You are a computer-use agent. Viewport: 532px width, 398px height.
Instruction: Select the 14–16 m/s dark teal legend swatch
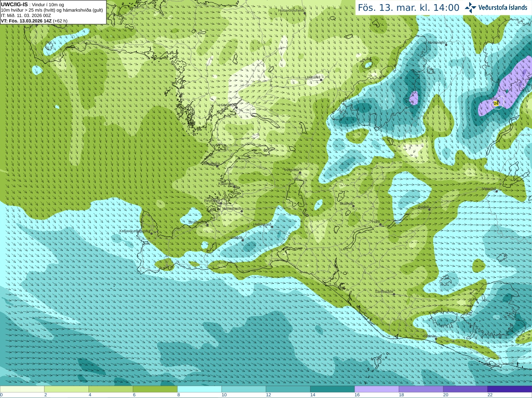[x=332, y=389]
